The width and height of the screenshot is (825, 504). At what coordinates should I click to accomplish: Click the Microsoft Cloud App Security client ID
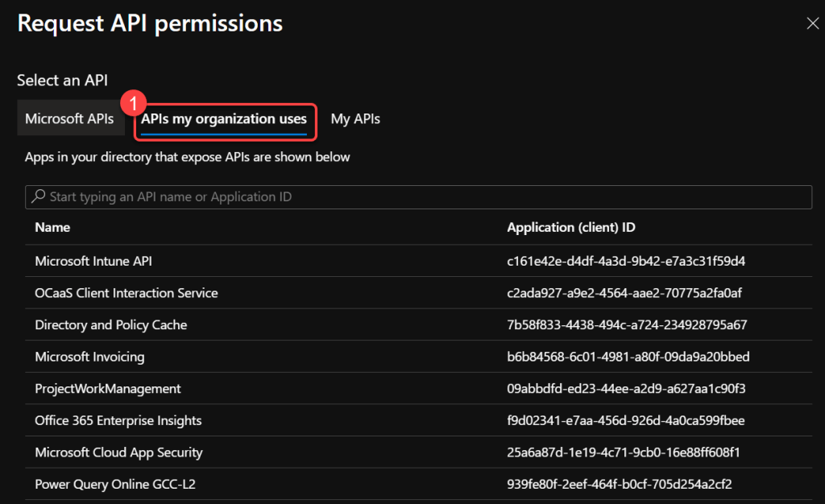pos(624,452)
